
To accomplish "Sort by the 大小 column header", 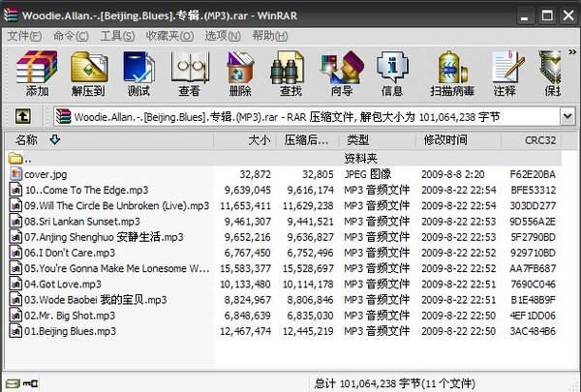I will tap(245, 140).
